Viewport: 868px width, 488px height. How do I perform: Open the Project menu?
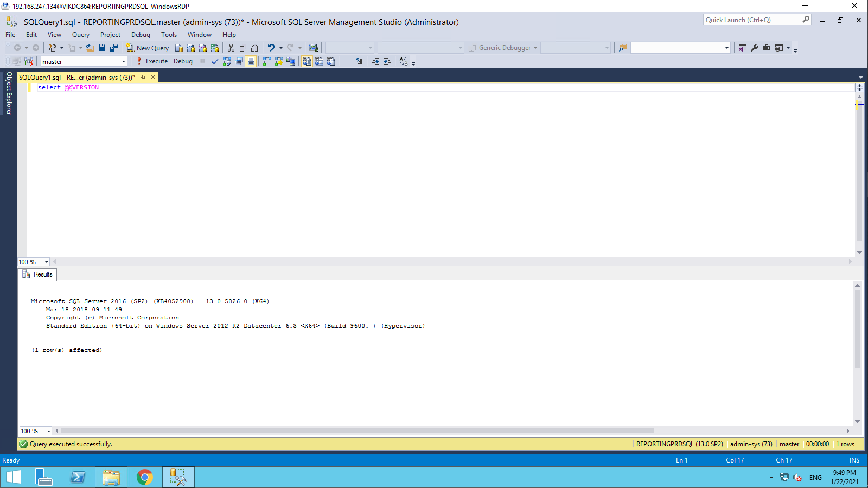110,35
